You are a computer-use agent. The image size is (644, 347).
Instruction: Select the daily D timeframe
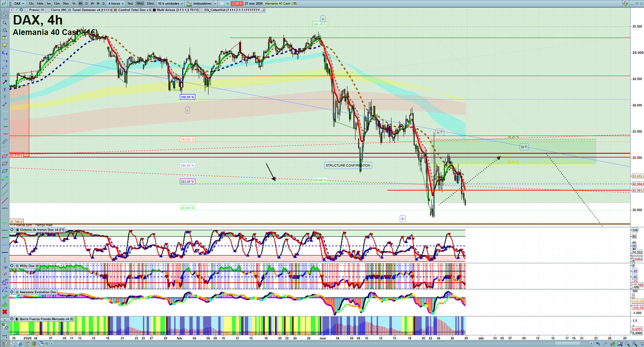tap(86, 4)
